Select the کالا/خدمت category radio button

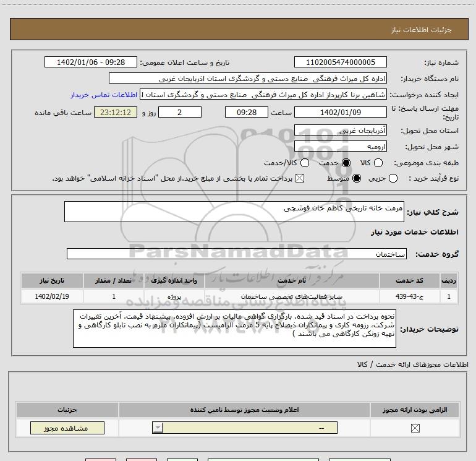[x=305, y=163]
